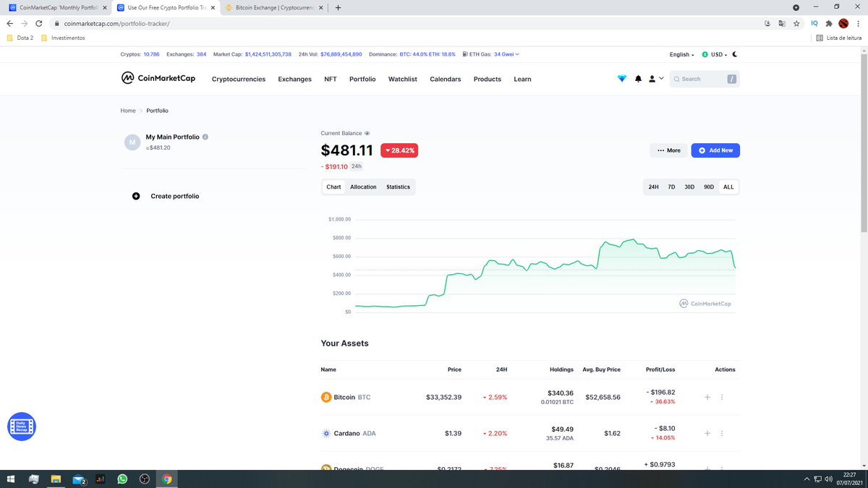Screen dimensions: 868x488
Task: Click the CoinMarketCap logo
Action: [x=160, y=78]
